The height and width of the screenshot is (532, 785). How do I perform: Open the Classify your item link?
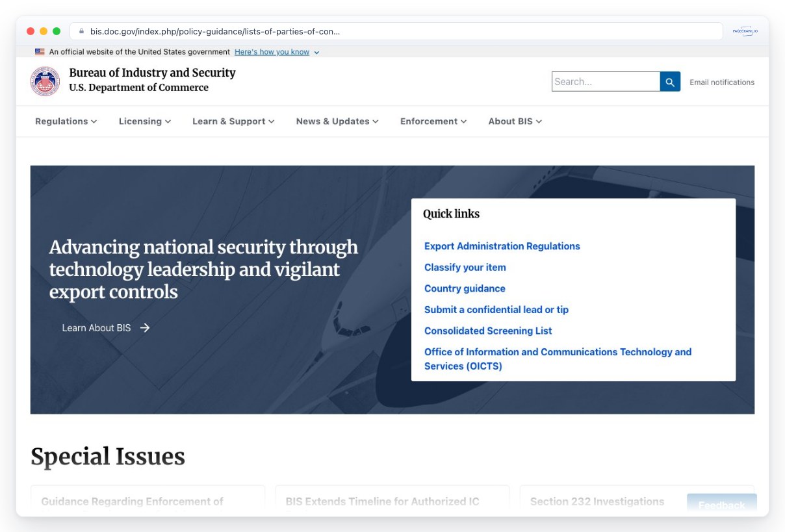465,268
